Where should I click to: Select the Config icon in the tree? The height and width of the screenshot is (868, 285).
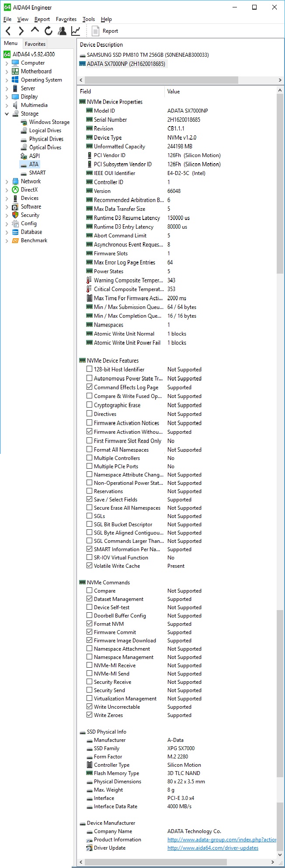coord(15,223)
